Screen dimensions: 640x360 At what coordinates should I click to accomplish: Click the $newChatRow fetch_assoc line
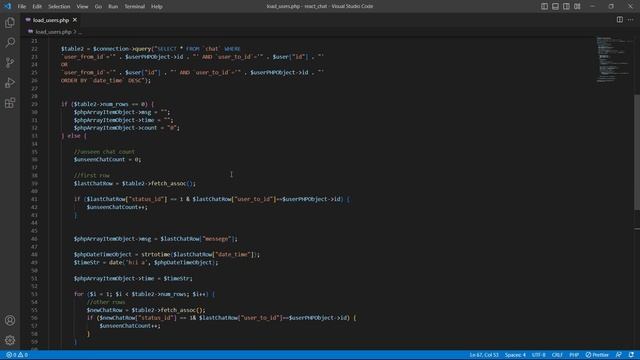(x=146, y=310)
